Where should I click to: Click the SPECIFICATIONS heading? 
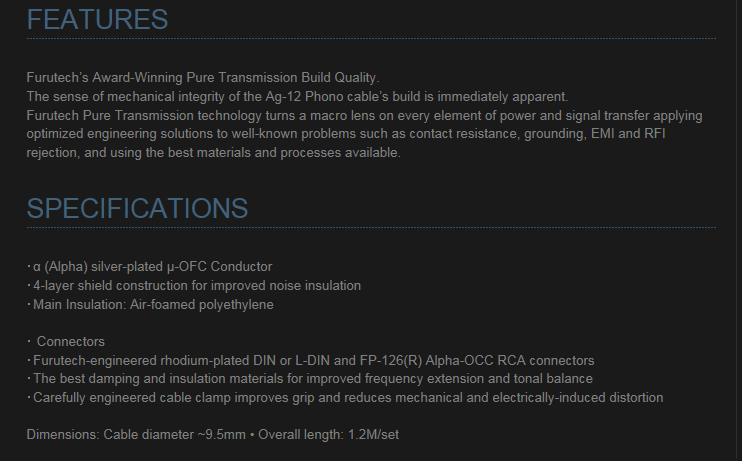[x=137, y=208]
